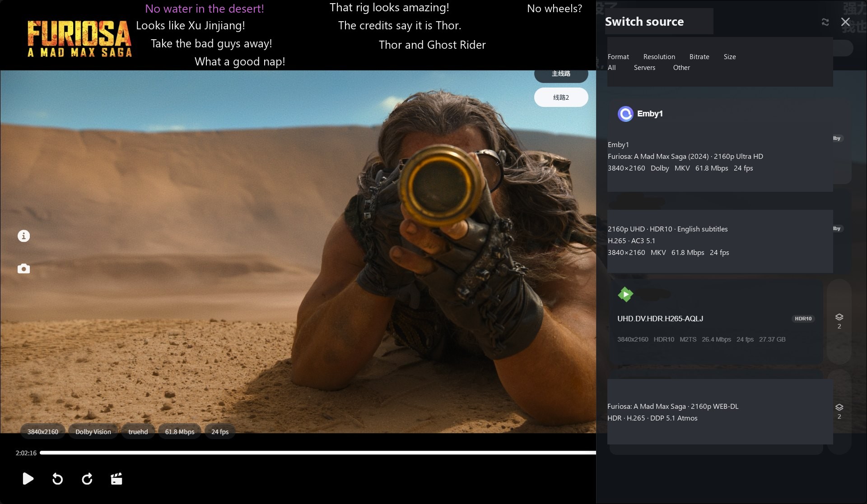The image size is (867, 504).
Task: Click the Emby1 server logo icon
Action: (x=625, y=114)
